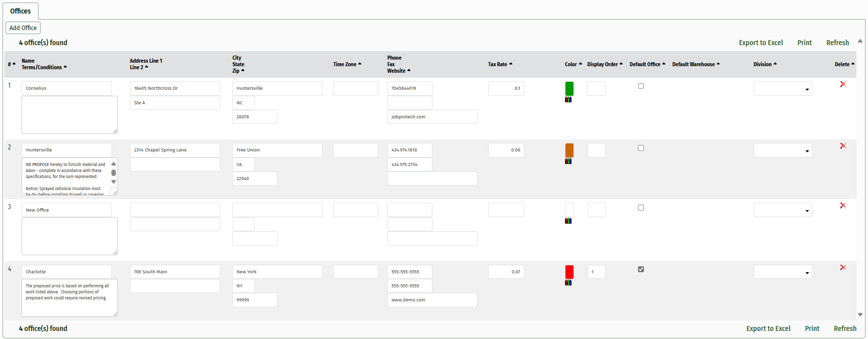Image resolution: width=868 pixels, height=339 pixels.
Task: Open color picker icon under Huntersville orange swatch
Action: [568, 161]
